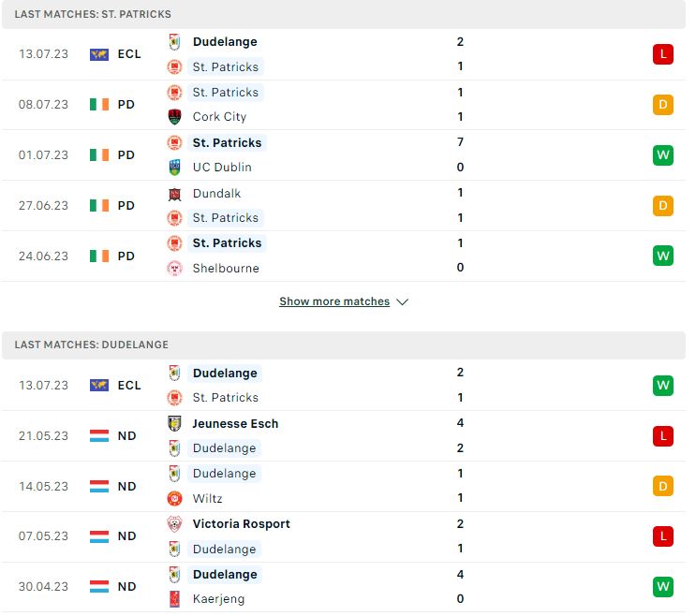Expand list via Show more matches chevron
Image resolution: width=696 pixels, height=616 pixels.
point(402,302)
